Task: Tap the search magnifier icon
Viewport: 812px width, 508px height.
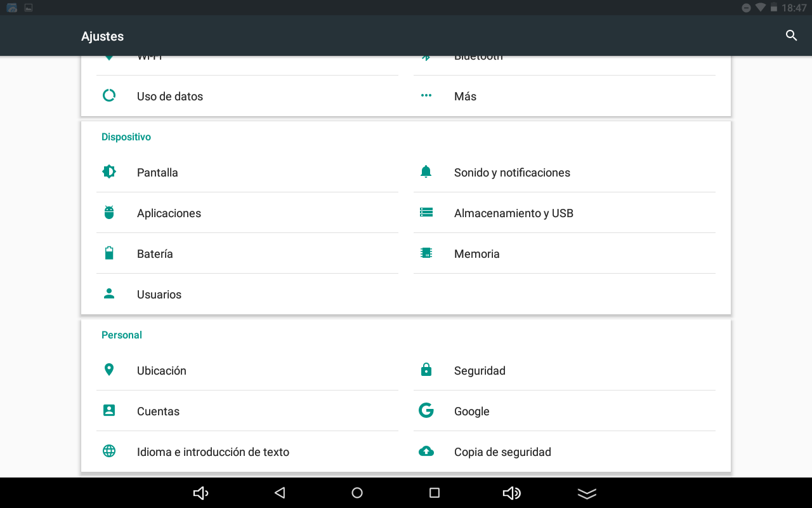Action: (791, 36)
